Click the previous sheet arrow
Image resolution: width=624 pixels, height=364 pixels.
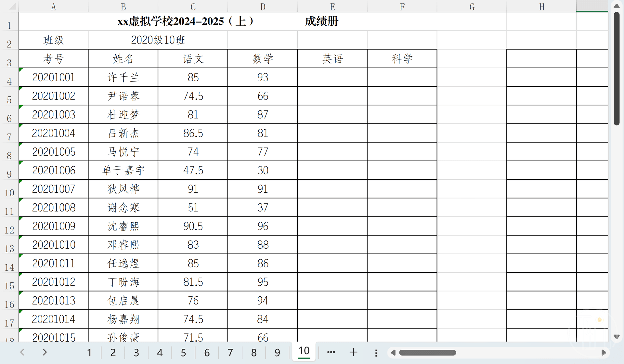[22, 352]
